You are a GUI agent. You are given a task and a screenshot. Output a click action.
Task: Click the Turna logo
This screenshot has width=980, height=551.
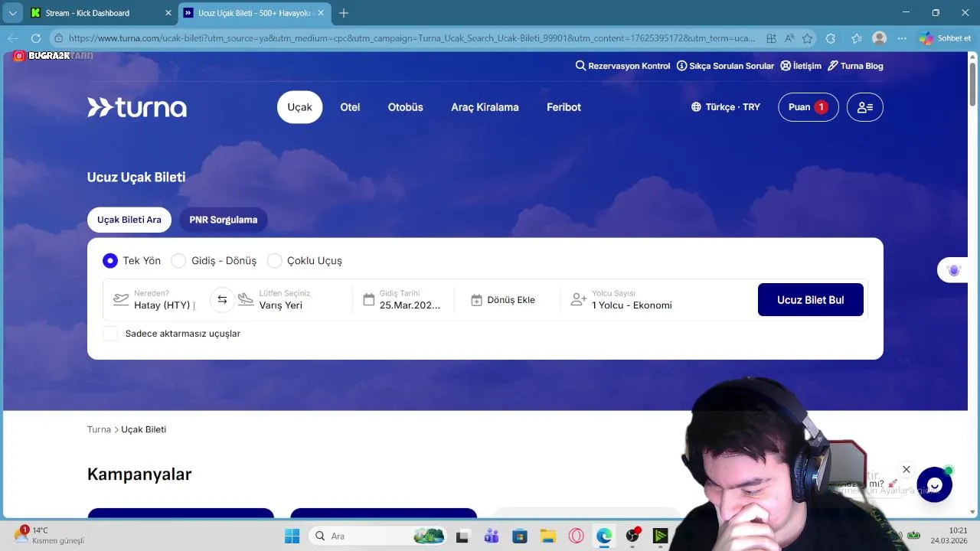coord(137,107)
